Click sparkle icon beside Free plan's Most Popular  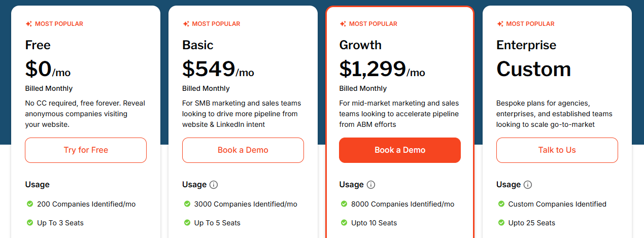tap(29, 24)
